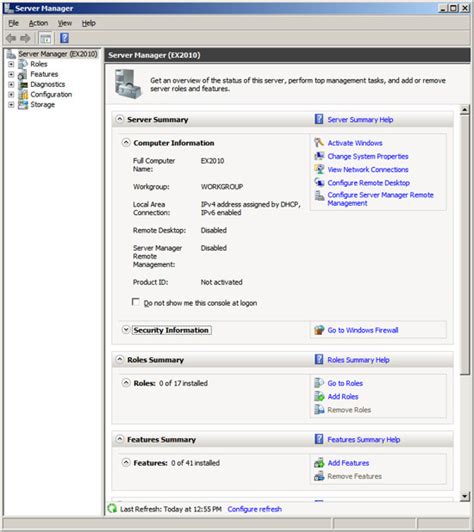
Task: Expand the Diagnostics tree node
Action: click(x=11, y=84)
